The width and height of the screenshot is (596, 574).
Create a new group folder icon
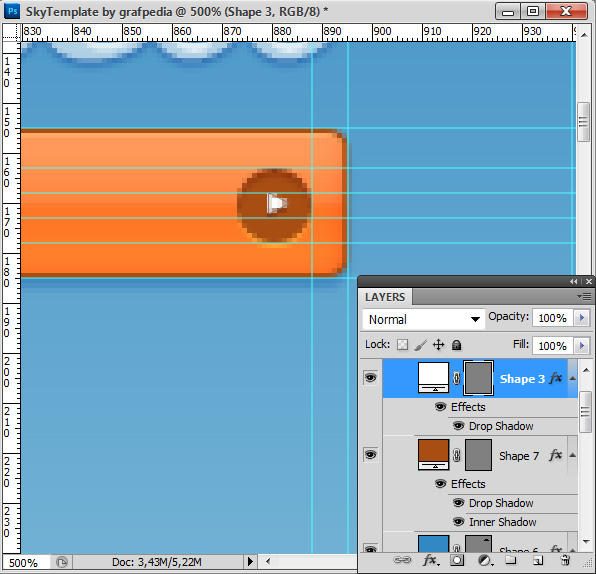(510, 560)
